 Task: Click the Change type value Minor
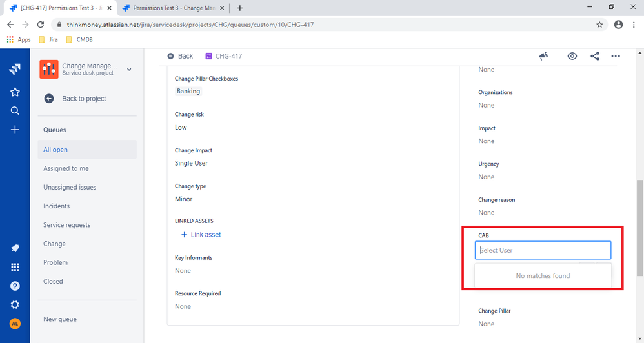(184, 199)
